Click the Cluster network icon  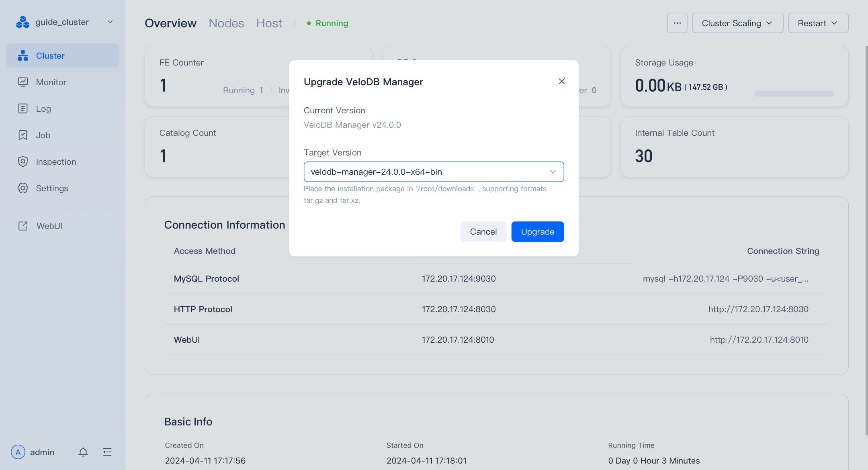click(23, 55)
